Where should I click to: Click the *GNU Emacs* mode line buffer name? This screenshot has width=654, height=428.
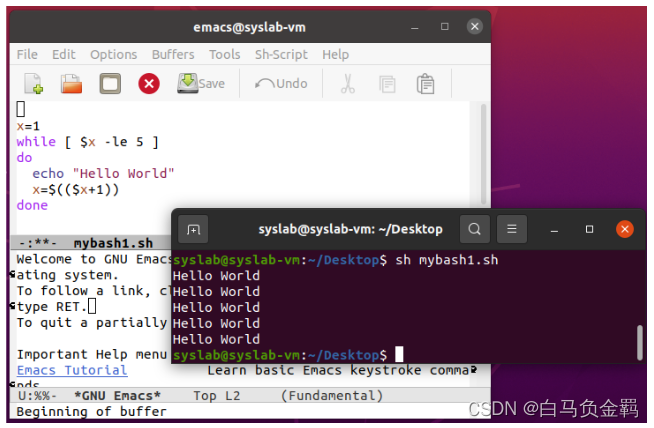pyautogui.click(x=118, y=396)
